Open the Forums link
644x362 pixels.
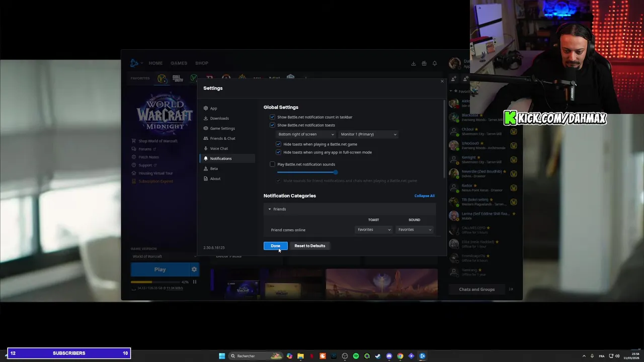pyautogui.click(x=144, y=149)
